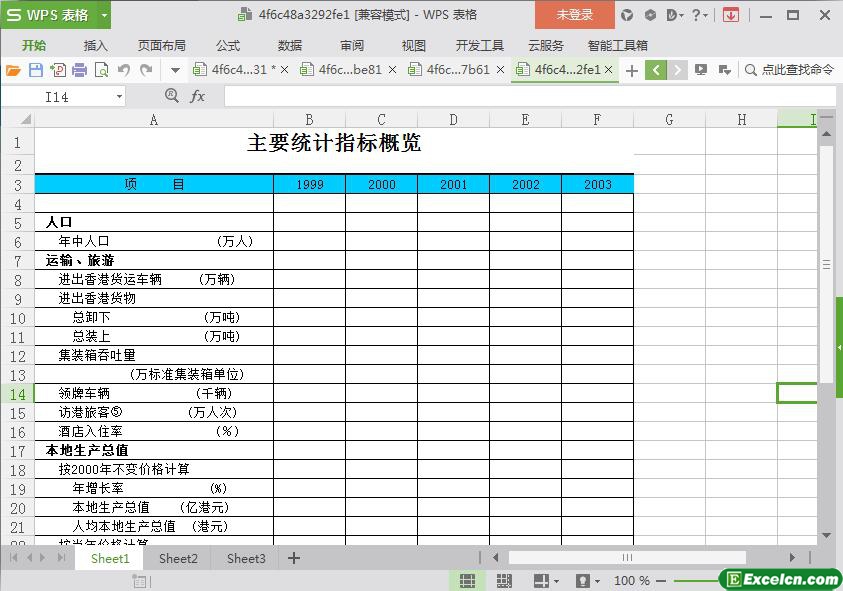
Task: Go to the last sheet navigation arrow
Action: (62, 558)
